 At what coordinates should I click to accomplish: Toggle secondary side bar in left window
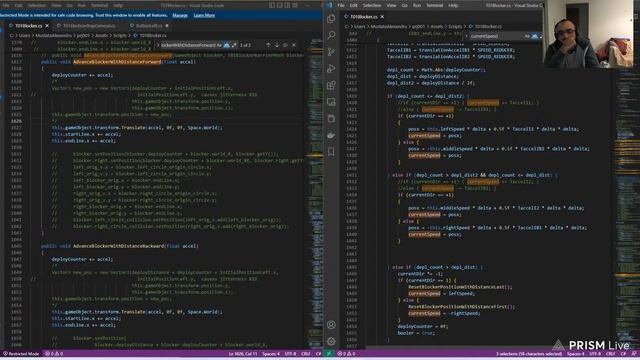[x=287, y=5]
